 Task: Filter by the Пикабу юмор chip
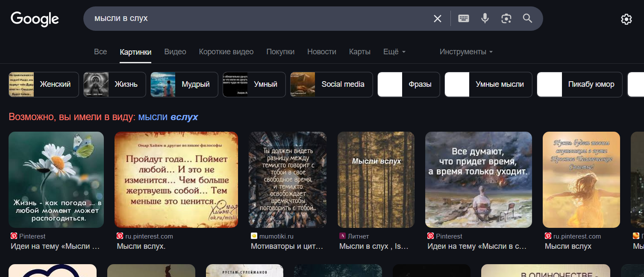coord(580,85)
